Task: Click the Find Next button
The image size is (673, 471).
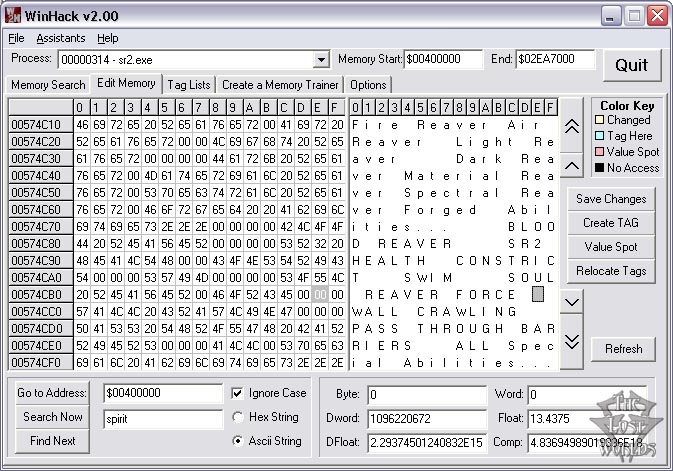Action: pos(52,441)
